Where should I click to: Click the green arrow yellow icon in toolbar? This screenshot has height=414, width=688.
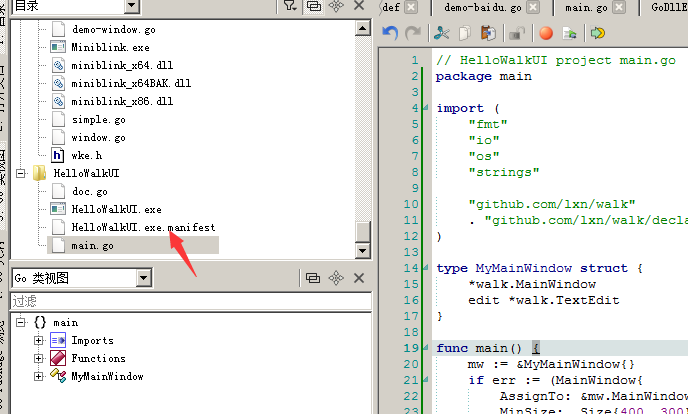(598, 33)
